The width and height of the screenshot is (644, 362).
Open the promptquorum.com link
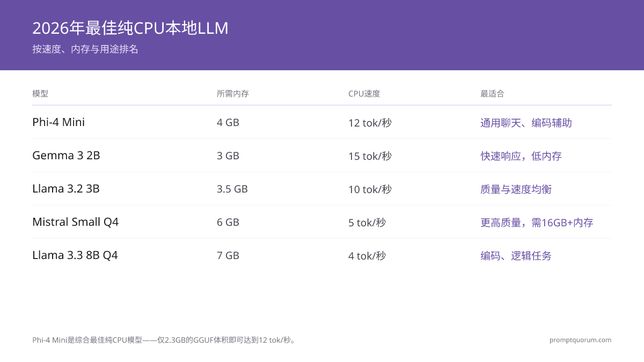(580, 340)
